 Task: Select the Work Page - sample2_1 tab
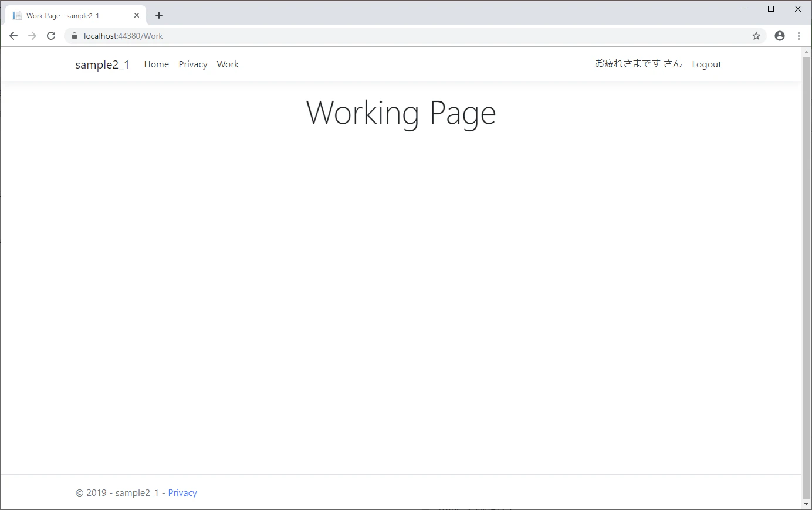tap(75, 16)
